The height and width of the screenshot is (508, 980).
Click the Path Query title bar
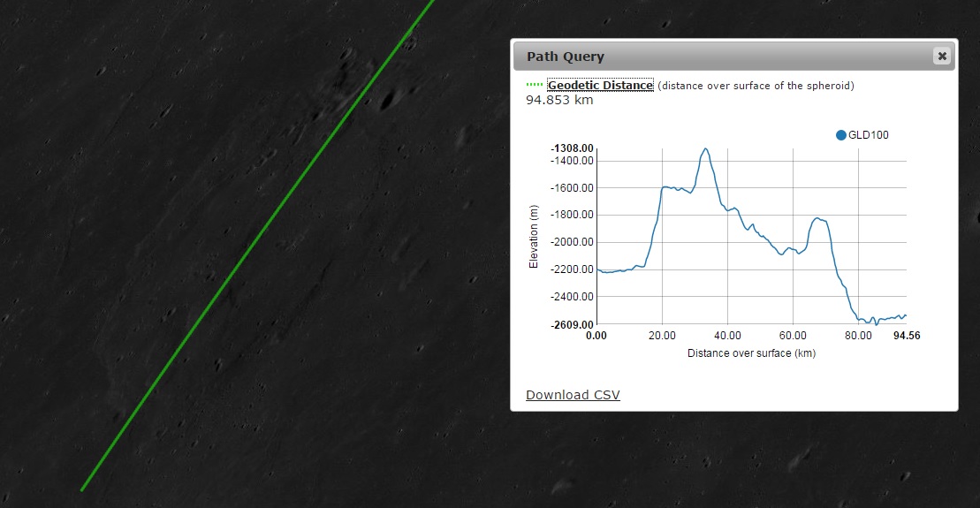733,57
